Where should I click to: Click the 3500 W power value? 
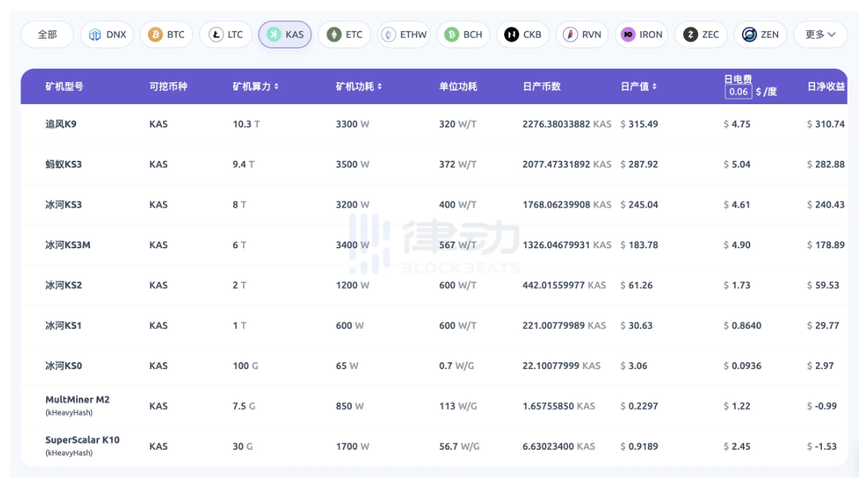tap(352, 165)
